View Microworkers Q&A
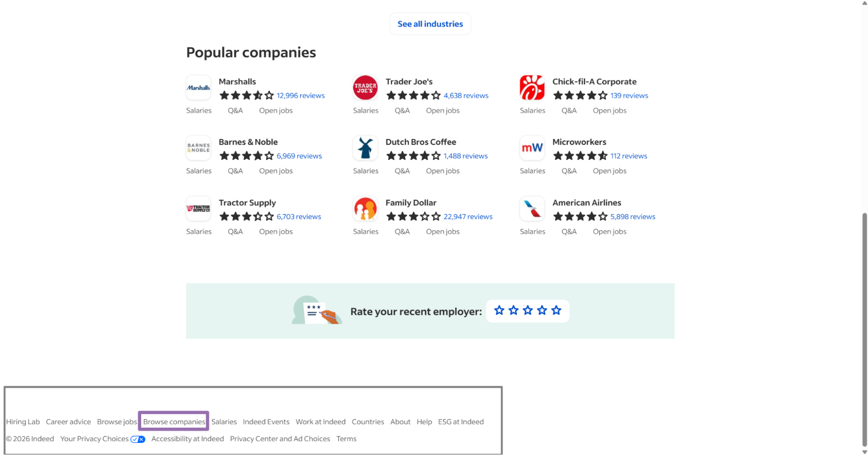This screenshot has width=868, height=455. pos(569,171)
